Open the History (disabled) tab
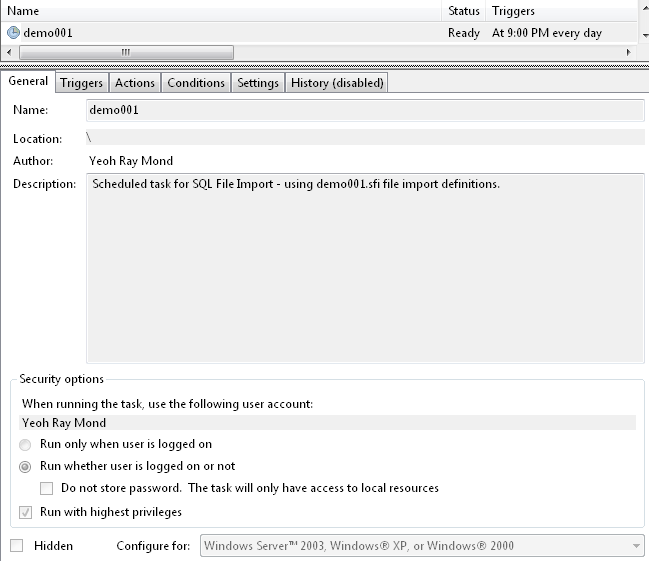The image size is (649, 561). coord(337,83)
